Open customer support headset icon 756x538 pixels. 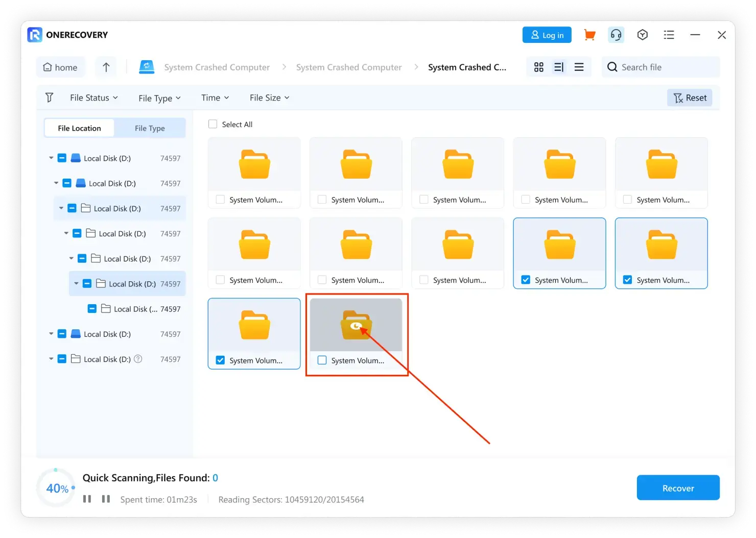tap(616, 35)
